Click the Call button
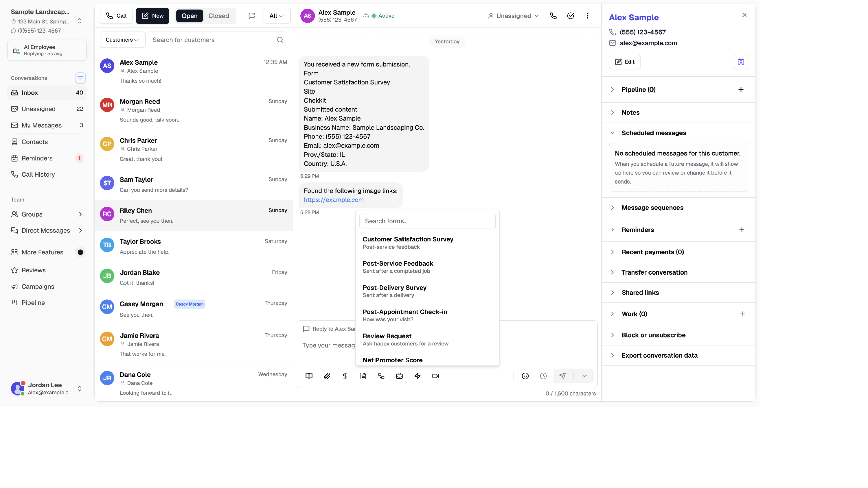 pos(116,16)
